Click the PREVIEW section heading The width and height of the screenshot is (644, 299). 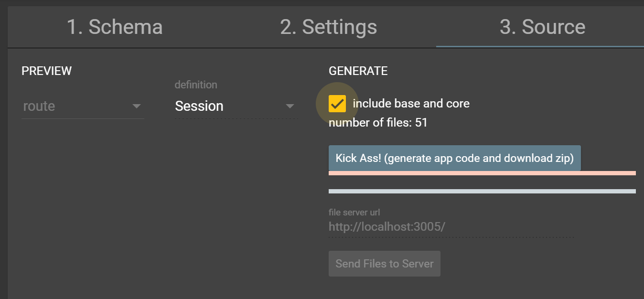pyautogui.click(x=47, y=71)
